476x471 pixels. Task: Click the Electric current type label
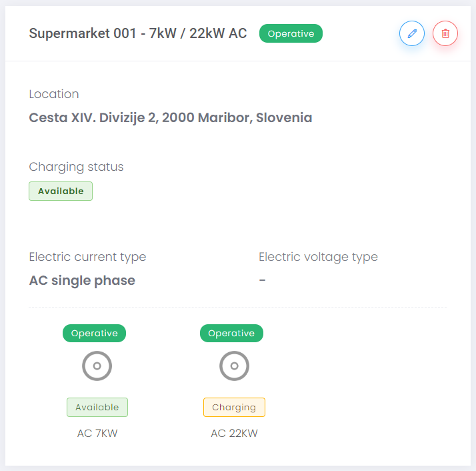(x=87, y=257)
